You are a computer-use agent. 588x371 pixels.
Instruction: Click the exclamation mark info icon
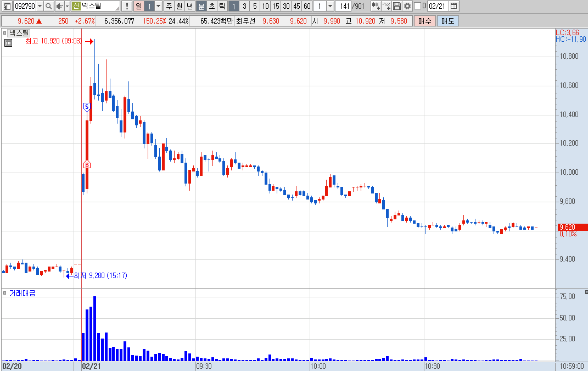127,6
